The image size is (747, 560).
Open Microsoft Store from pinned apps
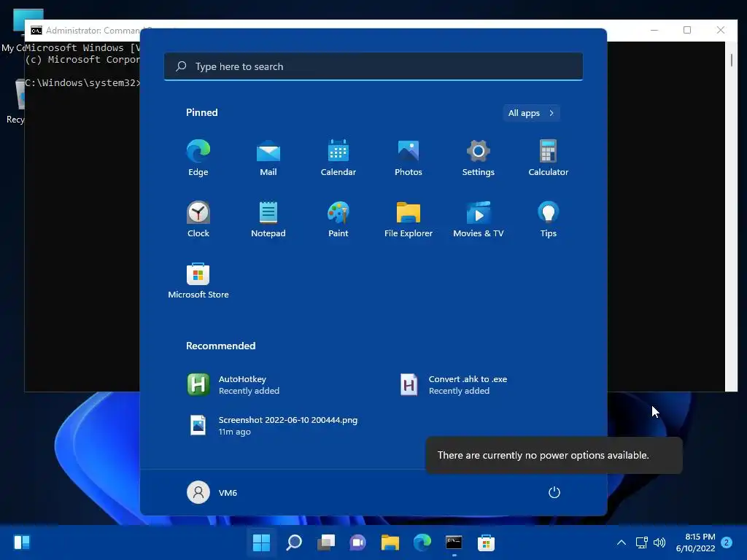pos(198,281)
